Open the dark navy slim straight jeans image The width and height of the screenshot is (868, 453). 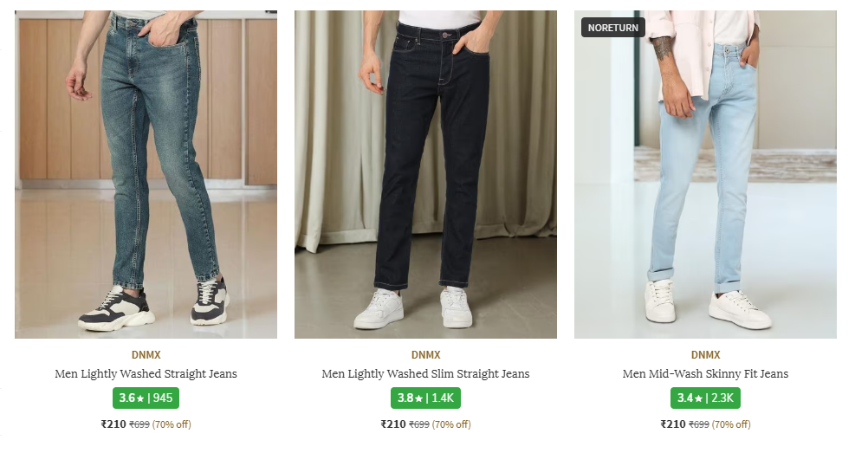point(425,173)
